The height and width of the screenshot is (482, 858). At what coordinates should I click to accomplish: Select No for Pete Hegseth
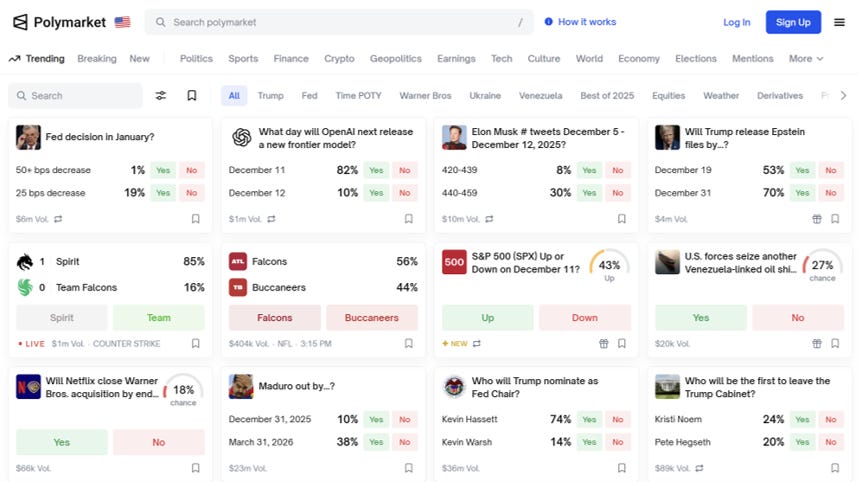(x=831, y=442)
